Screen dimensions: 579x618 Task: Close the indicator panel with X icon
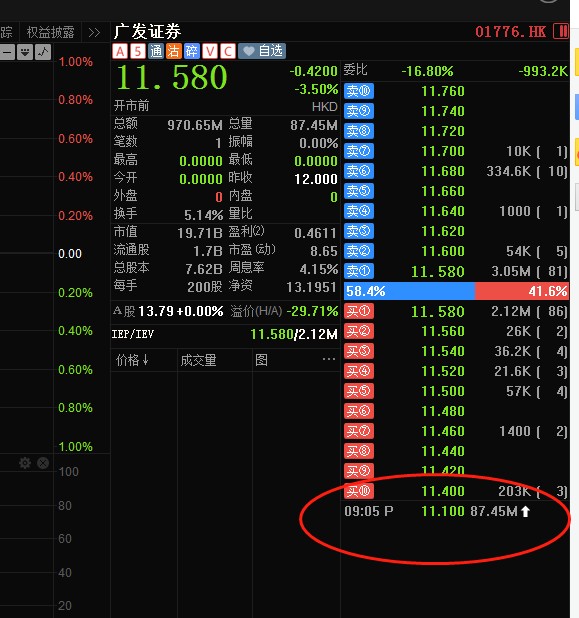pos(43,463)
